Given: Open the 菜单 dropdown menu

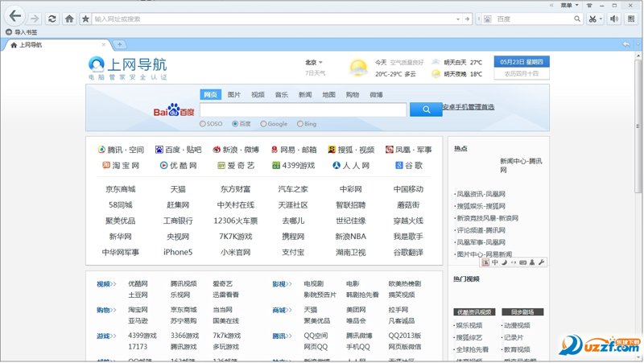Looking at the screenshot, I should tap(569, 6).
